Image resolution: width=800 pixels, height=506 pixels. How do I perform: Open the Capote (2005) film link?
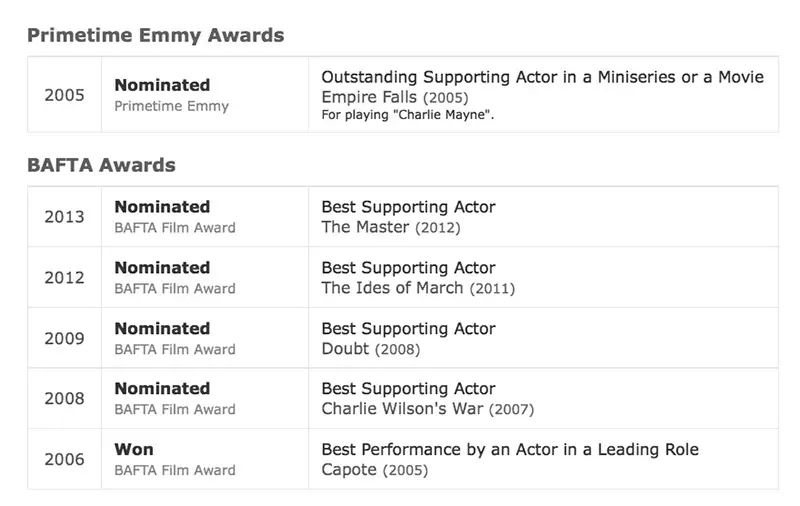point(349,469)
